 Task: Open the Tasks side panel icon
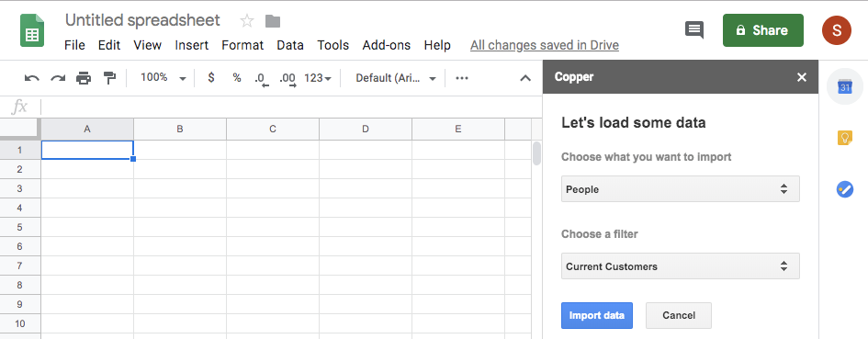(845, 189)
